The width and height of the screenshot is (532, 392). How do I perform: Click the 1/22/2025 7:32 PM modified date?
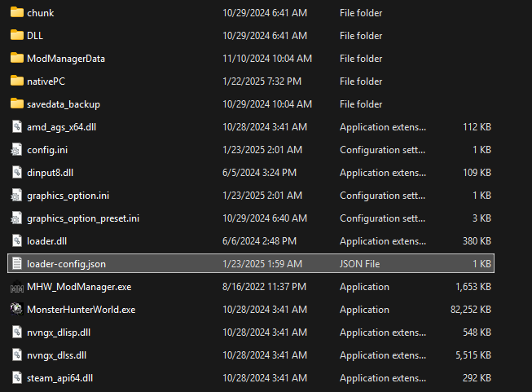(262, 81)
